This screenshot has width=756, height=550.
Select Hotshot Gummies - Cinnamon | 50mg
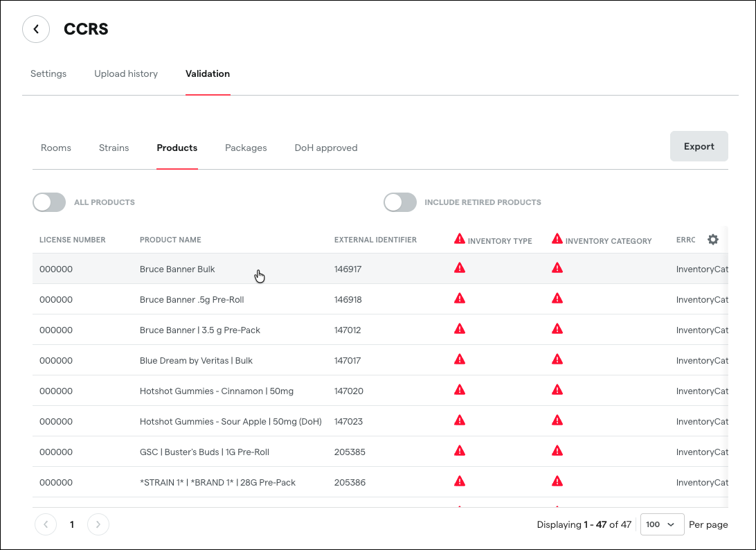(217, 391)
